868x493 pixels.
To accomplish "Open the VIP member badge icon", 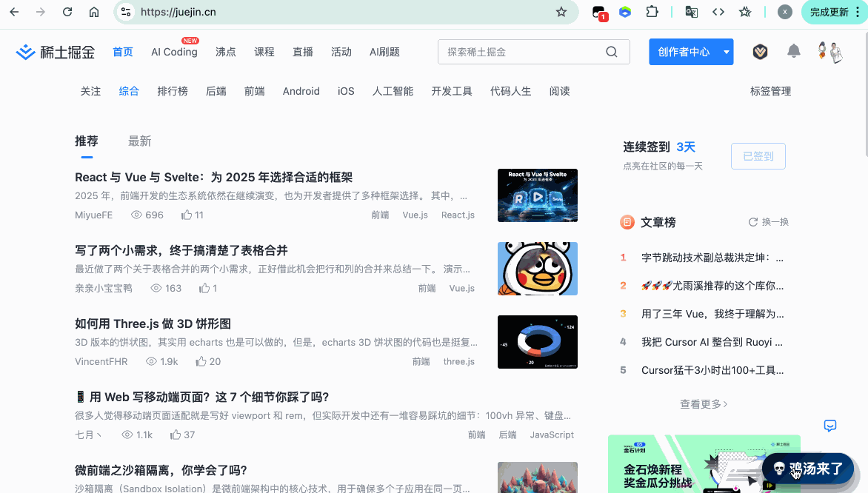I will click(x=760, y=52).
